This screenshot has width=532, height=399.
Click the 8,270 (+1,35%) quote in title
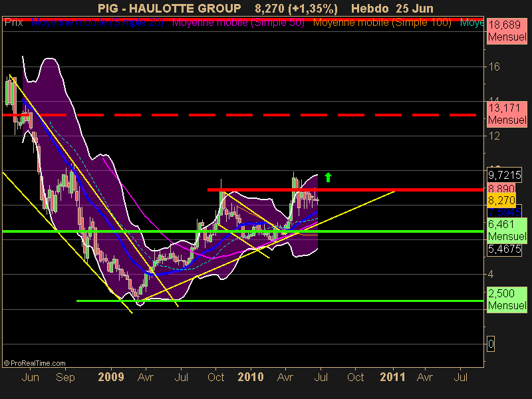pyautogui.click(x=296, y=8)
